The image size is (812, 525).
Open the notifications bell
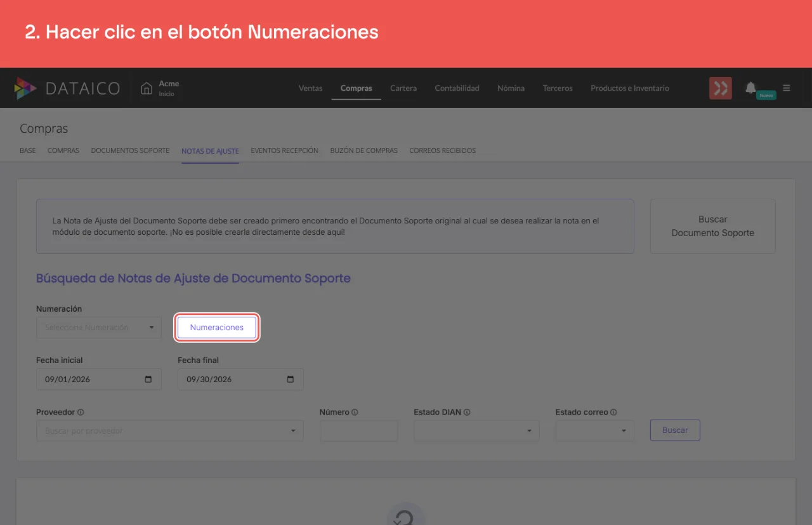click(x=750, y=88)
